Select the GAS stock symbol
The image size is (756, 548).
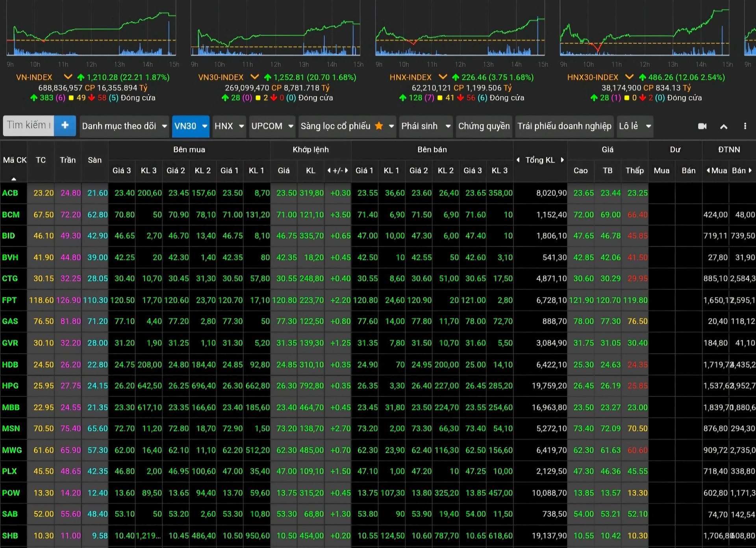point(10,321)
